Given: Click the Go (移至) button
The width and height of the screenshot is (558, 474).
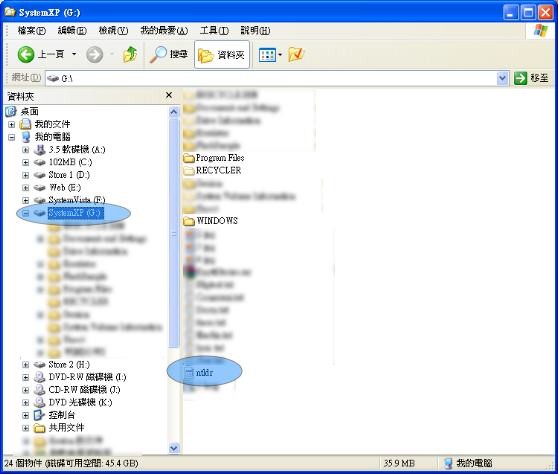Looking at the screenshot, I should pos(531,78).
